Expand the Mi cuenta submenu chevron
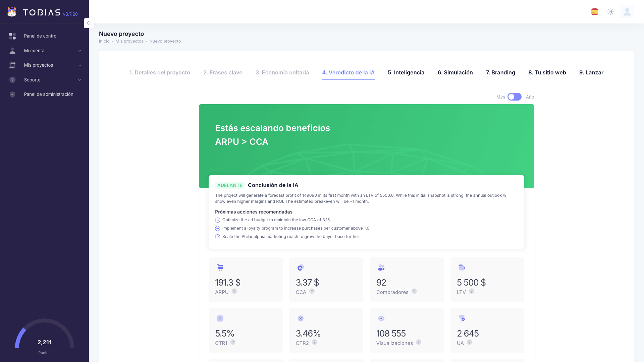This screenshot has height=362, width=644. click(79, 51)
